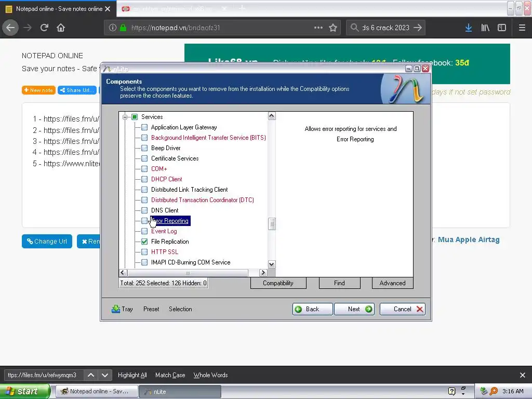Screen dimensions: 532x399
Task: Click the find bar text field
Action: click(x=44, y=375)
